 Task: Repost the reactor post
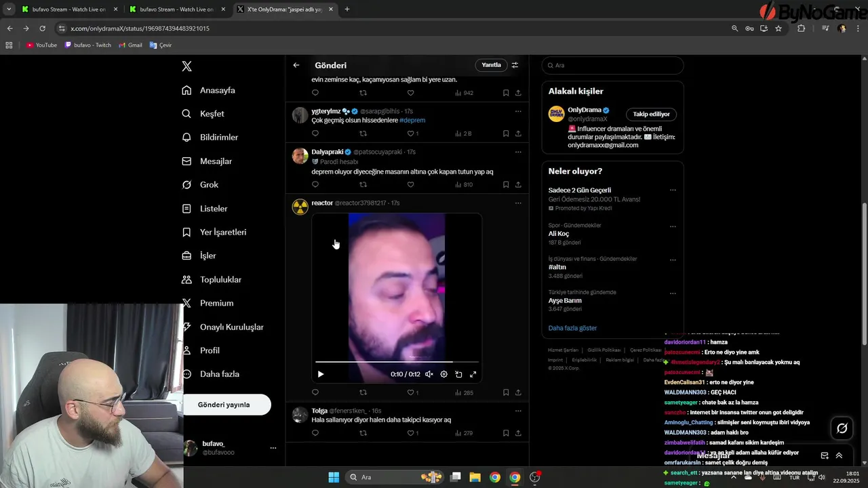tap(363, 392)
